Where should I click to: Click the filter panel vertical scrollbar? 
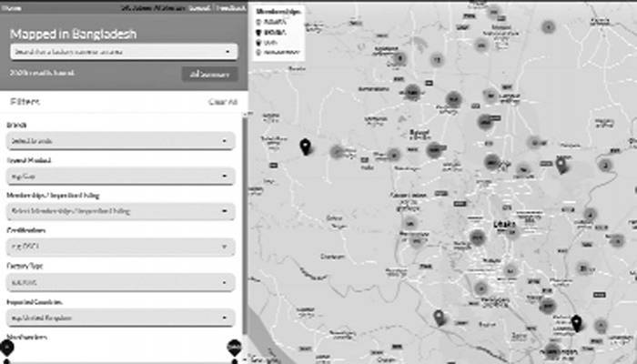(x=245, y=224)
